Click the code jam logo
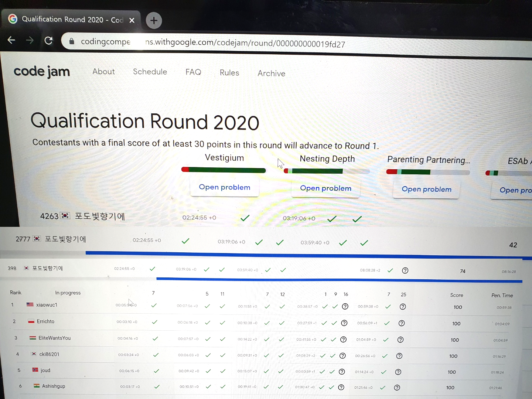Screen dimensions: 532x399 tap(42, 71)
